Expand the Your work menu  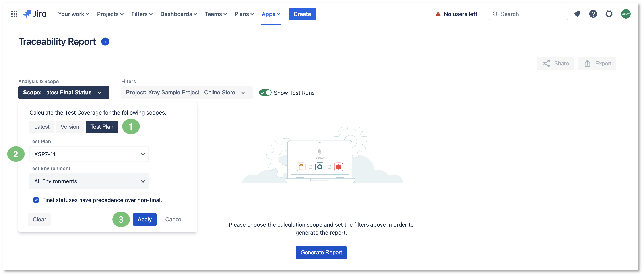point(74,14)
